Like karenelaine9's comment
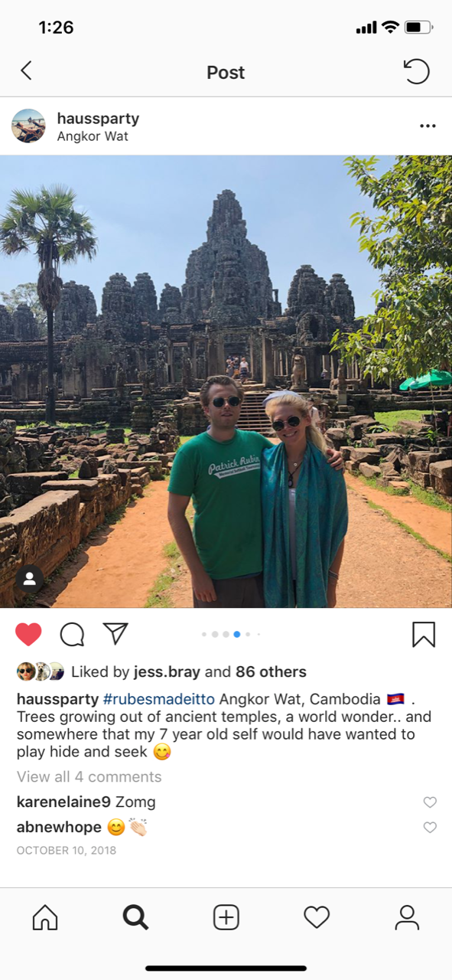This screenshot has height=980, width=452. point(430,802)
